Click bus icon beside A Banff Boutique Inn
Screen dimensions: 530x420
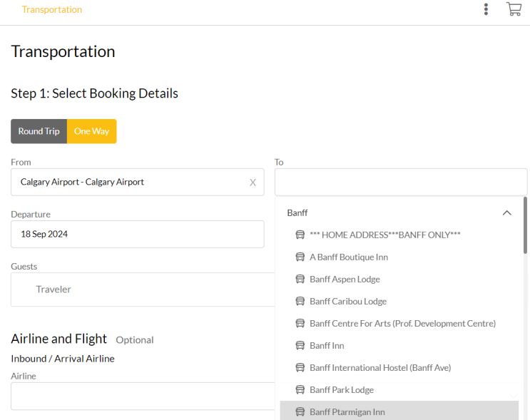[x=300, y=257]
